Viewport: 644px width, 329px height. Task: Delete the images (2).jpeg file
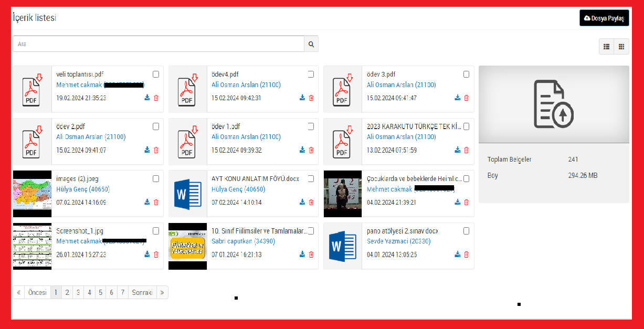(156, 203)
